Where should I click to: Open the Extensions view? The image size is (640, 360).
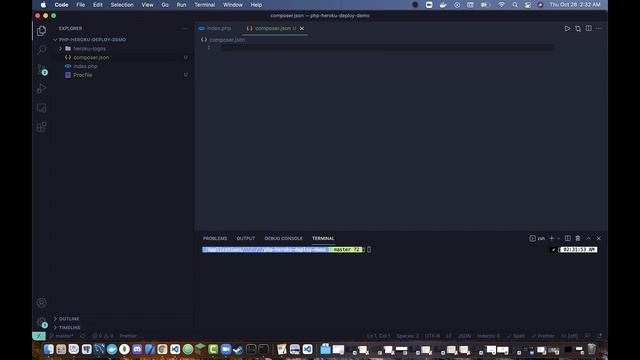click(x=41, y=127)
